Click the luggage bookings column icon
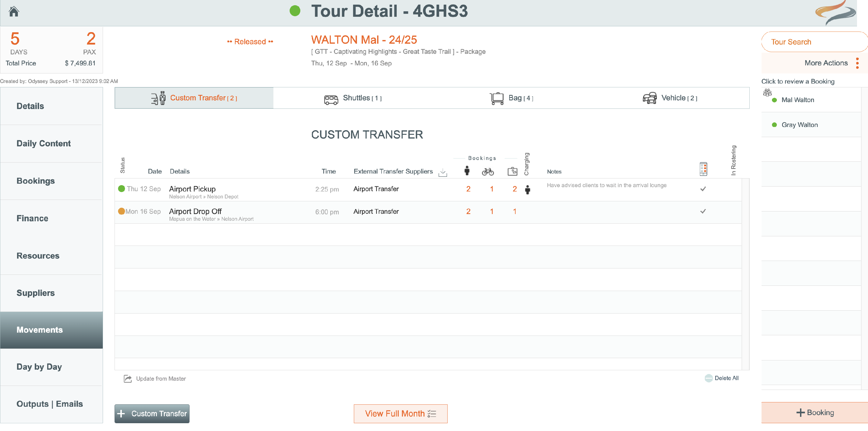This screenshot has width=868, height=431. tap(512, 172)
